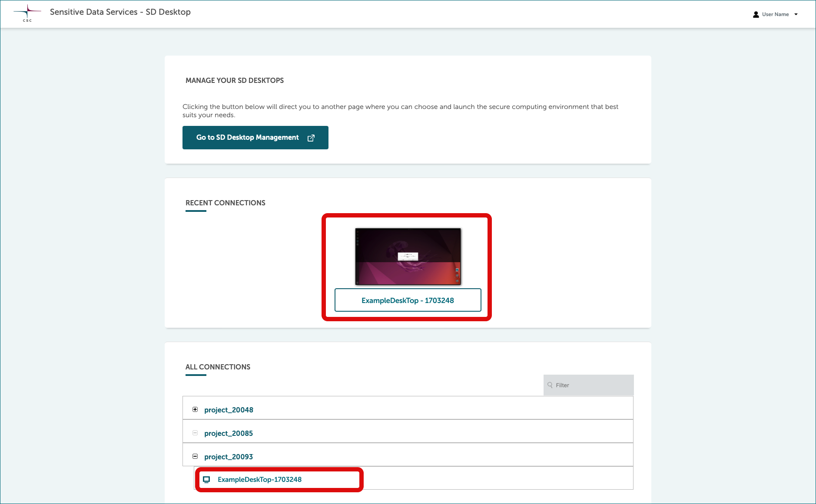816x504 pixels.
Task: Open the recent desktop thumbnail preview
Action: 408,257
